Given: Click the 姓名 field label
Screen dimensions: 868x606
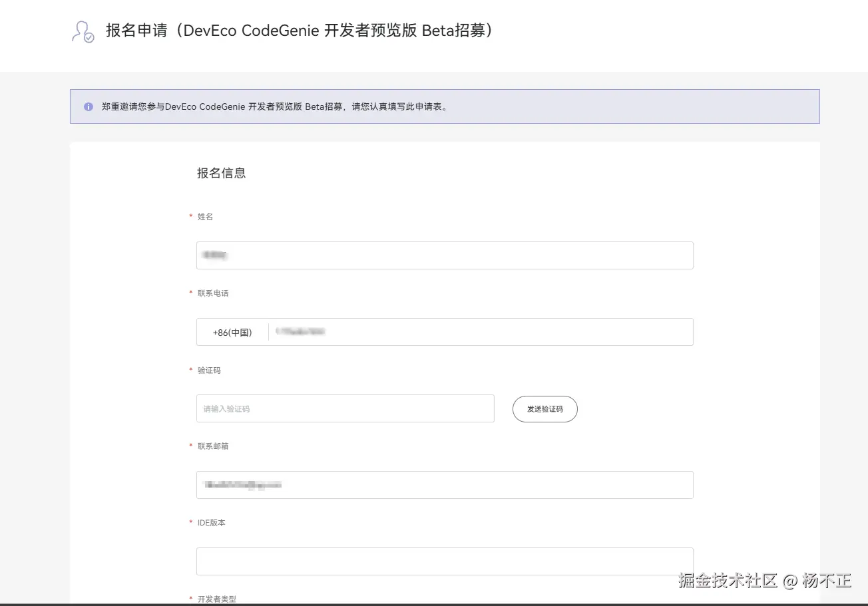Looking at the screenshot, I should (205, 217).
